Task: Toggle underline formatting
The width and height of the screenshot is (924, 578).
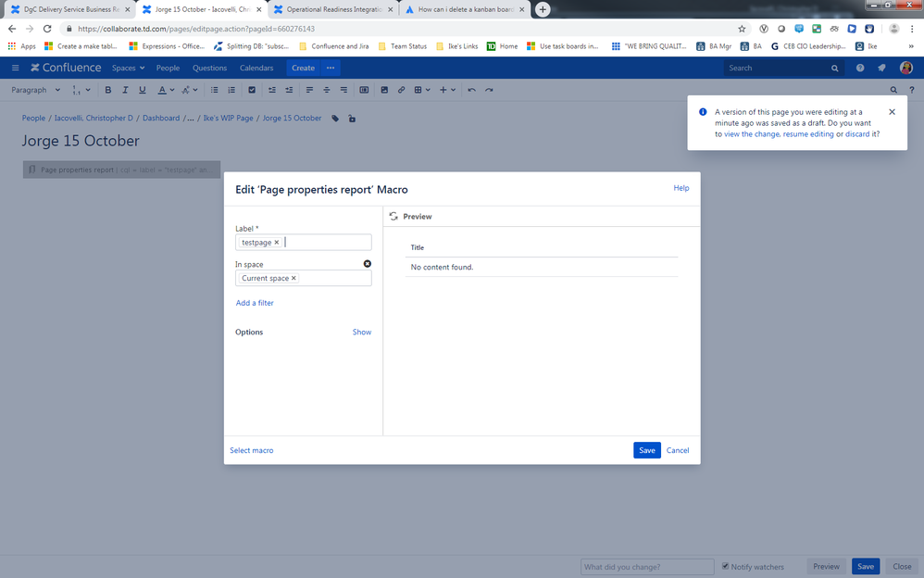Action: point(142,90)
